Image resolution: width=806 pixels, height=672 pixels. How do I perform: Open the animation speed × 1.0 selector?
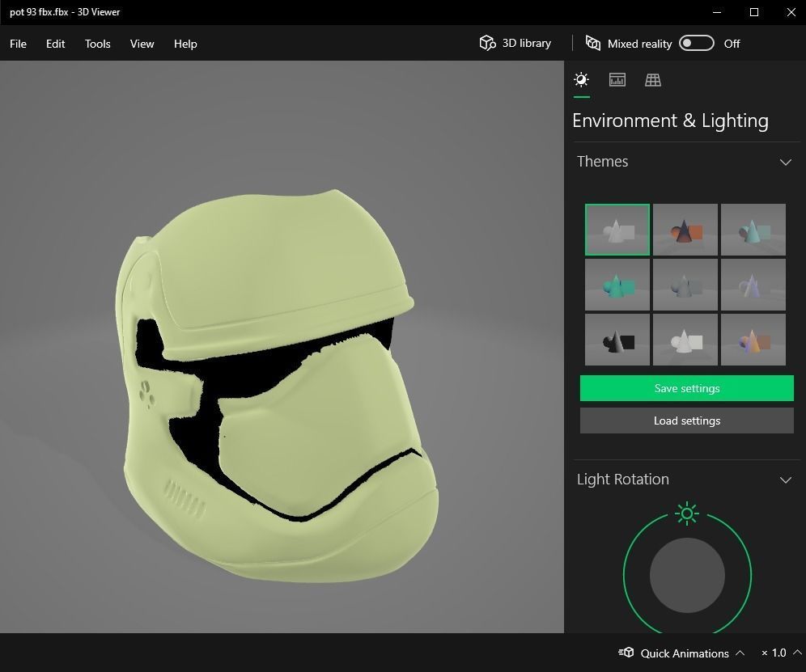(781, 653)
